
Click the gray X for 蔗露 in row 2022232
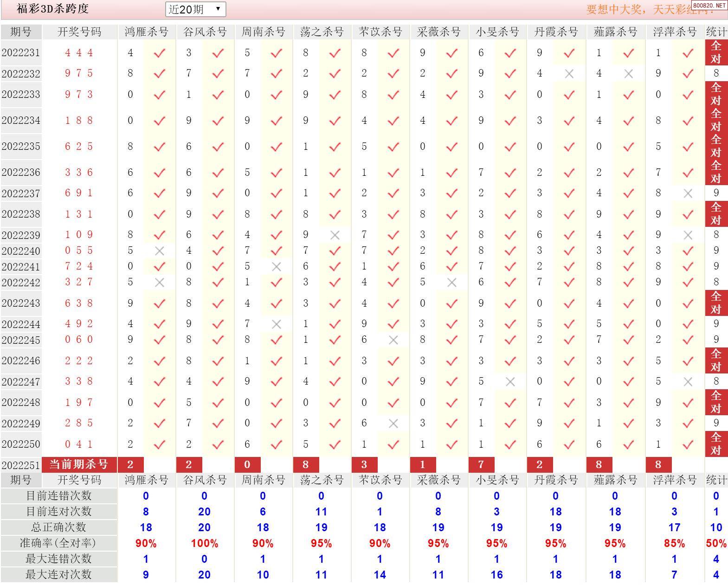(629, 74)
